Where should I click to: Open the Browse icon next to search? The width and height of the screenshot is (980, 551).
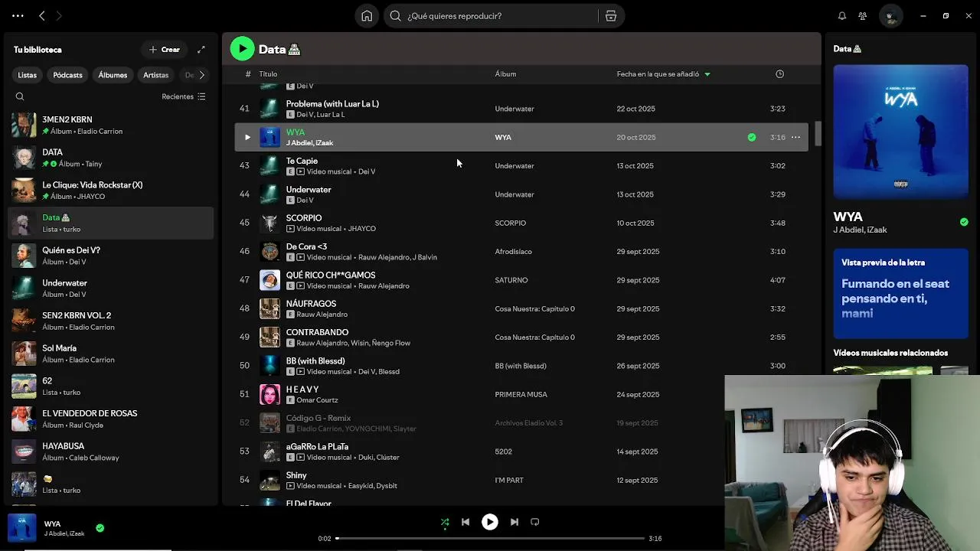pyautogui.click(x=611, y=15)
